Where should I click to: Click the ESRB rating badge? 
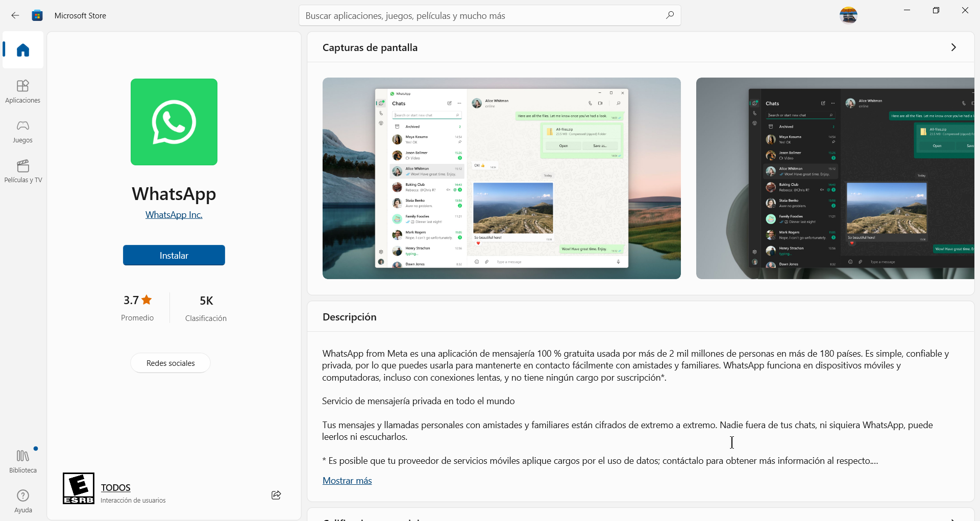79,488
